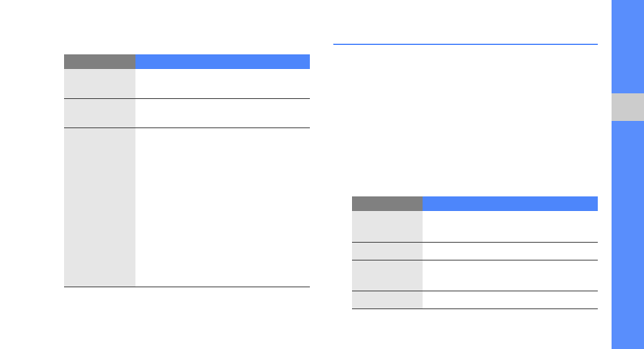
Task: Click the dark gray header cell of the left table
Action: click(x=100, y=61)
